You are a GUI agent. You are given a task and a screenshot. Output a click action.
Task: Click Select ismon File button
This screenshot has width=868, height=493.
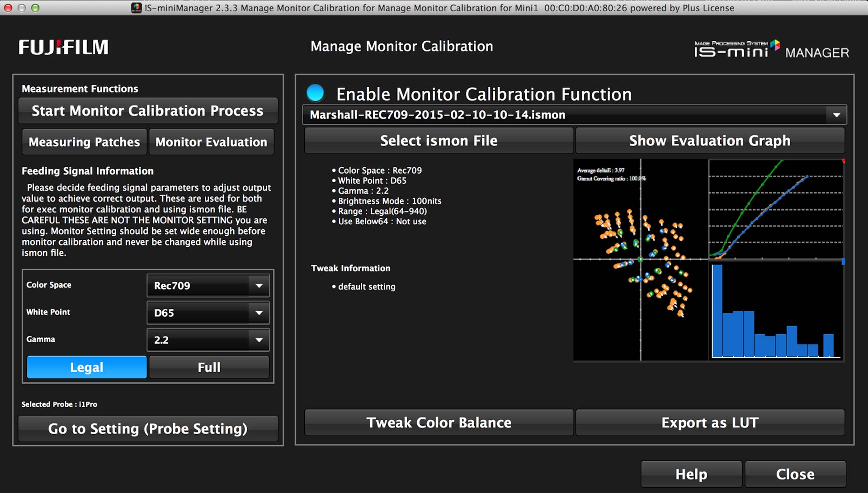tap(439, 141)
